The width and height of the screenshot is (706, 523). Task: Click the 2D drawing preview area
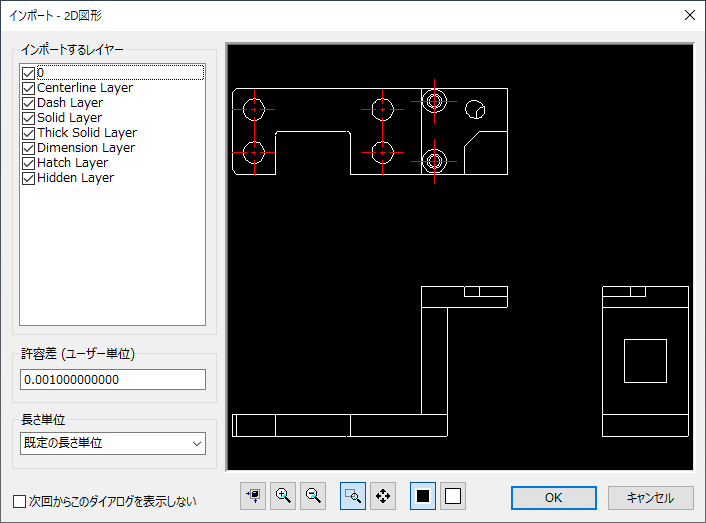(x=460, y=257)
